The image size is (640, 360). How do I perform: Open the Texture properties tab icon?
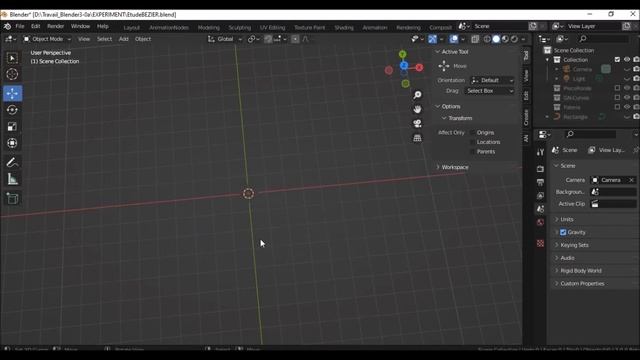tap(540, 243)
